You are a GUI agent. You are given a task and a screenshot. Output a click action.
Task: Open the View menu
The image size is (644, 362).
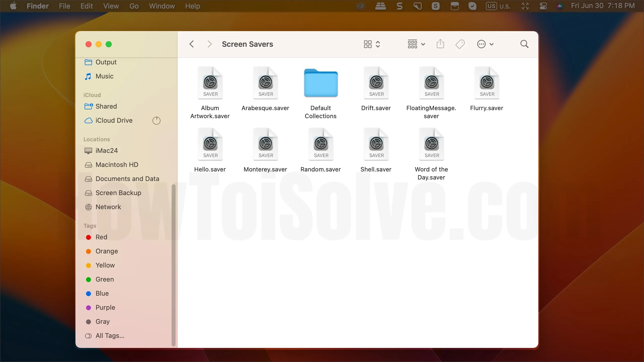(111, 6)
